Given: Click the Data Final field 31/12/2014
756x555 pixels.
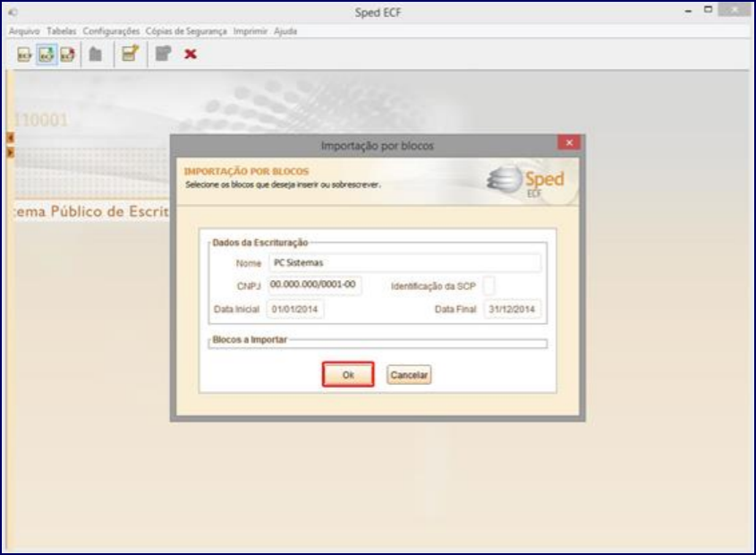Looking at the screenshot, I should pyautogui.click(x=512, y=310).
